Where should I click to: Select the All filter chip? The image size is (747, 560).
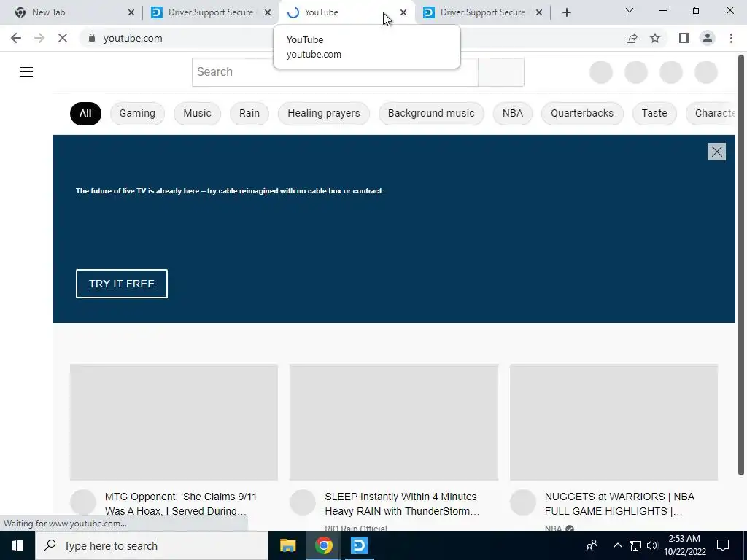(x=85, y=113)
